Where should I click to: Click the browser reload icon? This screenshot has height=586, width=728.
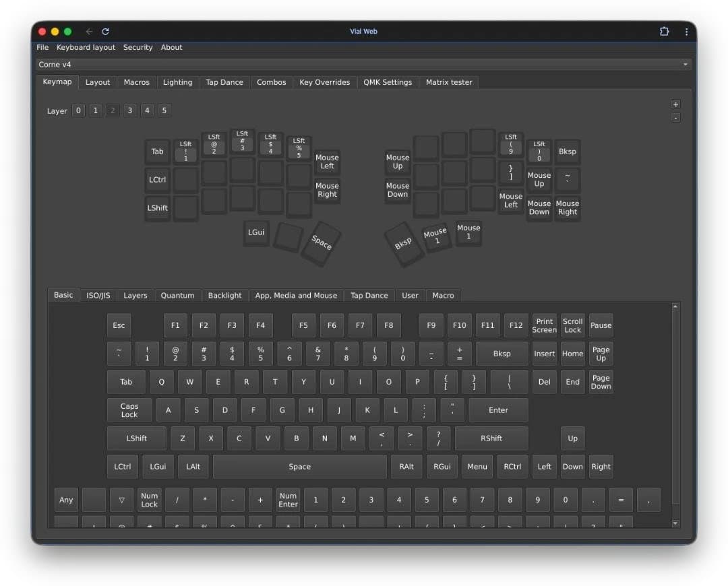105,31
